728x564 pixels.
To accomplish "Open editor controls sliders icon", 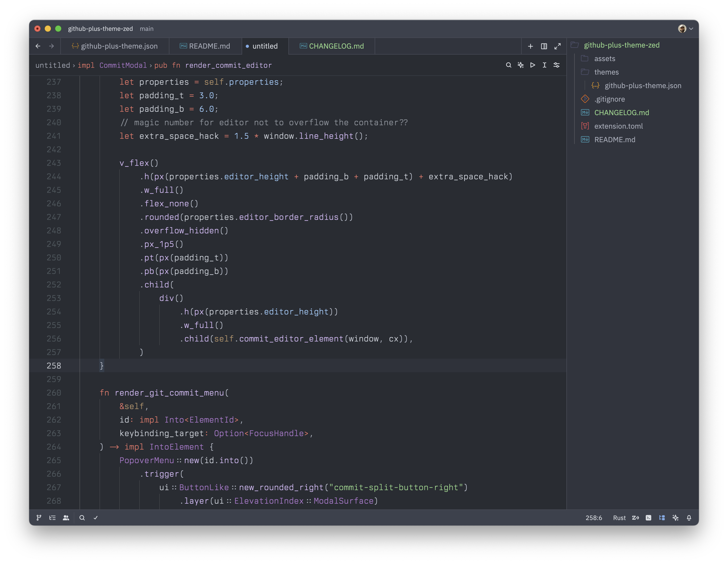I will pyautogui.click(x=556, y=65).
